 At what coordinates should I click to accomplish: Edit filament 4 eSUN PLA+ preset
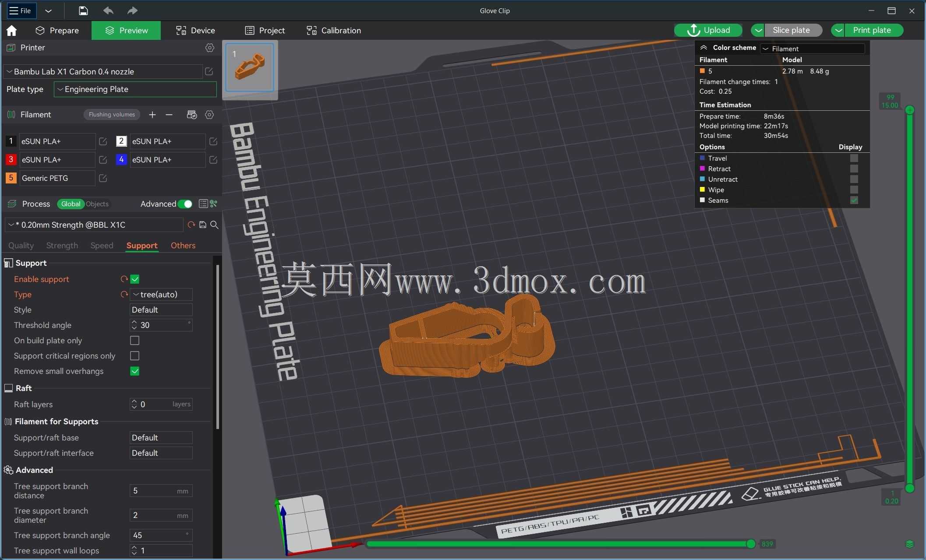213,160
